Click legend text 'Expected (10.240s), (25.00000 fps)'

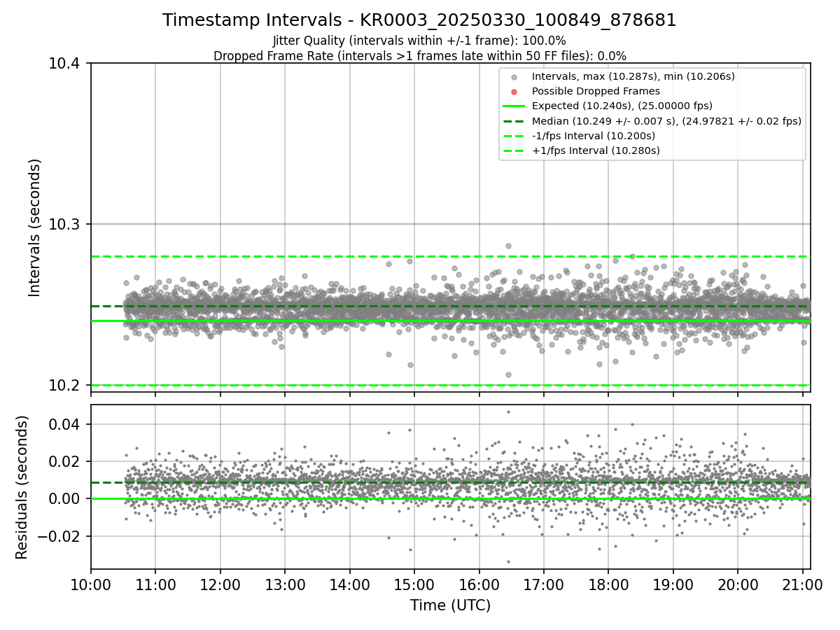622,106
